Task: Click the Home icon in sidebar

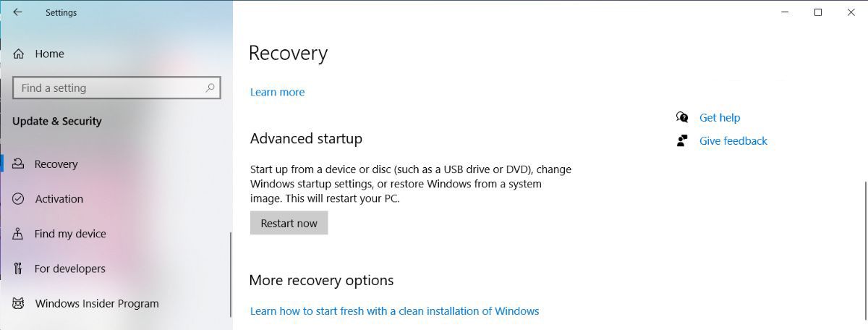Action: 19,54
